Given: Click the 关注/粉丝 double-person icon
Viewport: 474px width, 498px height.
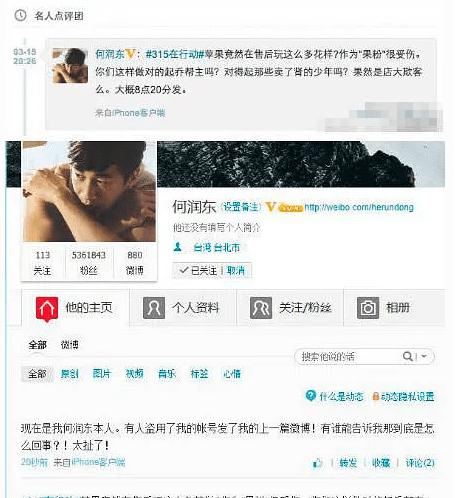Looking at the screenshot, I should point(261,308).
